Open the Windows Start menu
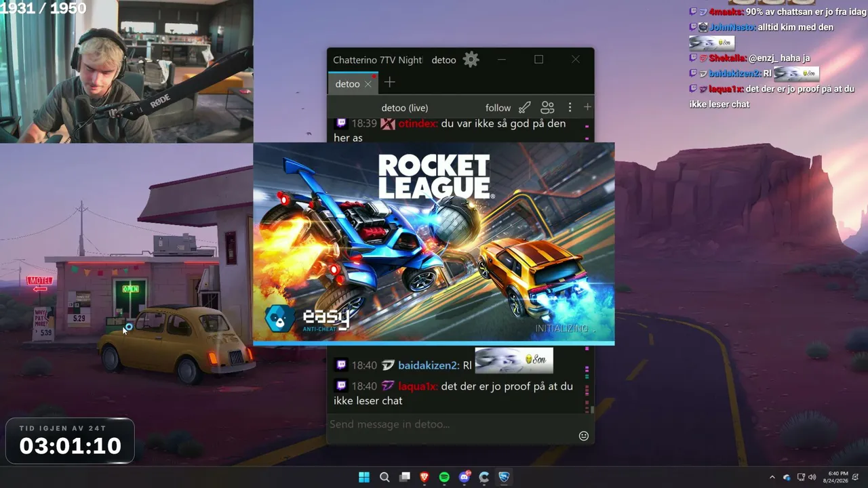This screenshot has height=488, width=868. (364, 477)
